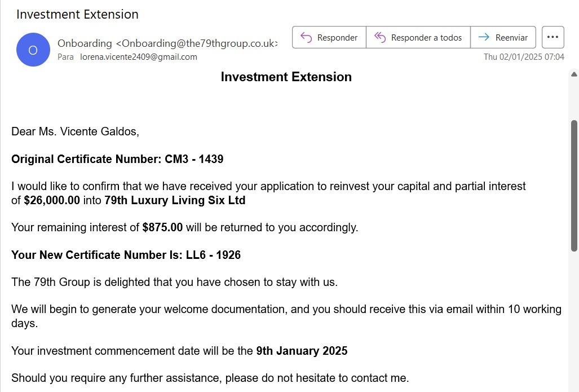Click the $26,000.00 amount text
This screenshot has width=579, height=392.
(52, 200)
